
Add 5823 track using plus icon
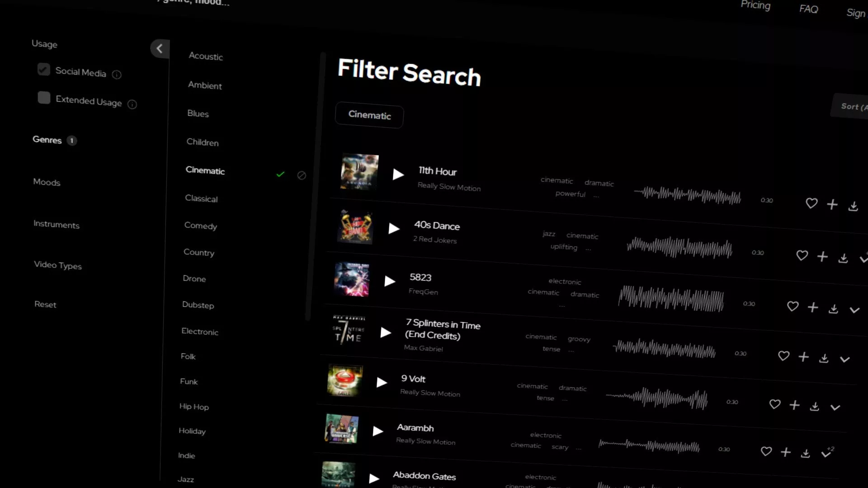[x=813, y=307]
